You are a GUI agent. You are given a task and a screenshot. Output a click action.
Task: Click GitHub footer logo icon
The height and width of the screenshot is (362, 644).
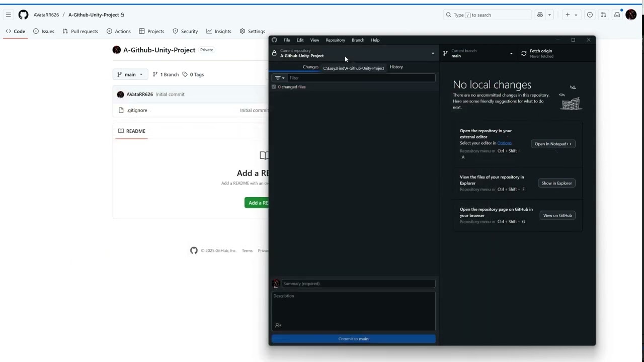coord(194,250)
